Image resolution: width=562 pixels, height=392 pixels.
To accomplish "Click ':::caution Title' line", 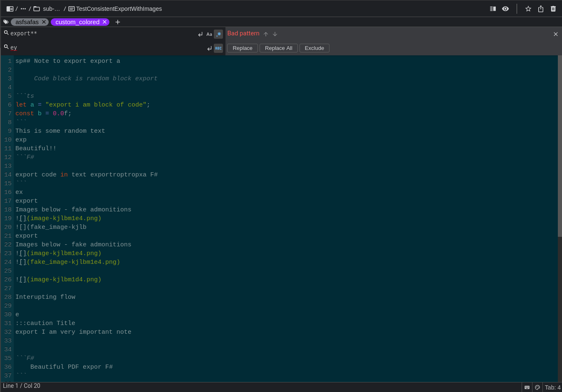I will pyautogui.click(x=45, y=323).
